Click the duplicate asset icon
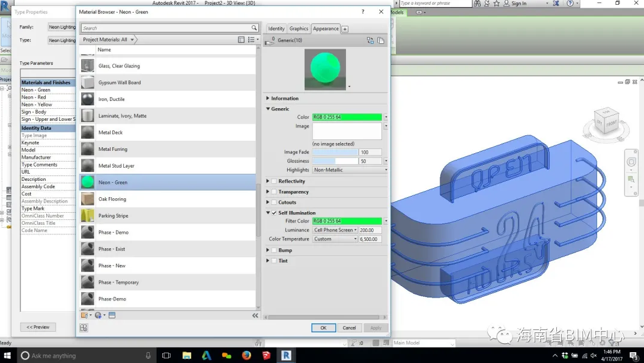644x363 pixels. point(381,40)
